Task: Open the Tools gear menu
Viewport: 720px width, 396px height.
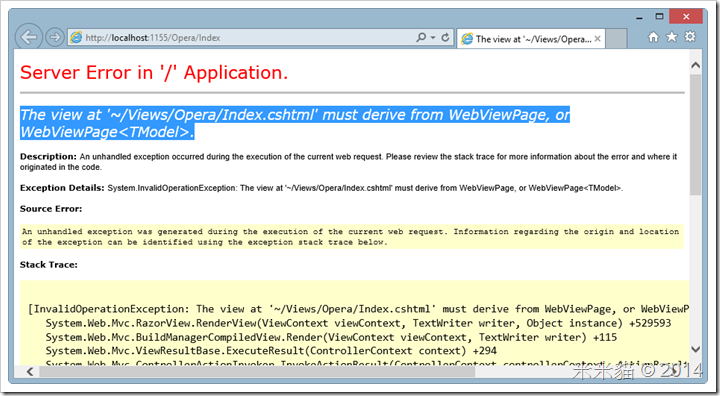Action: pyautogui.click(x=690, y=37)
